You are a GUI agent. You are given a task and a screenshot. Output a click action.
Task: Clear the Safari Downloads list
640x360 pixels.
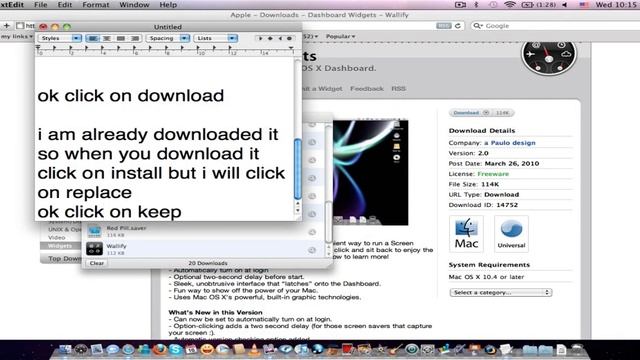[97, 263]
